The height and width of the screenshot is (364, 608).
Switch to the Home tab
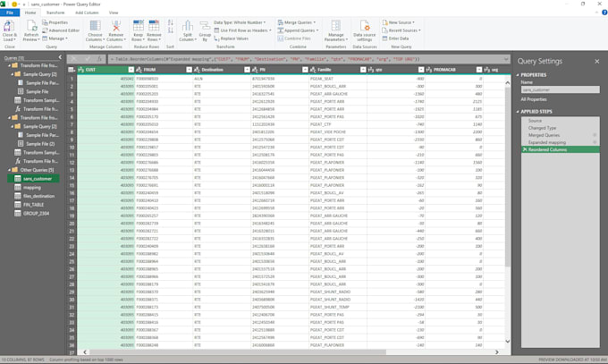30,13
